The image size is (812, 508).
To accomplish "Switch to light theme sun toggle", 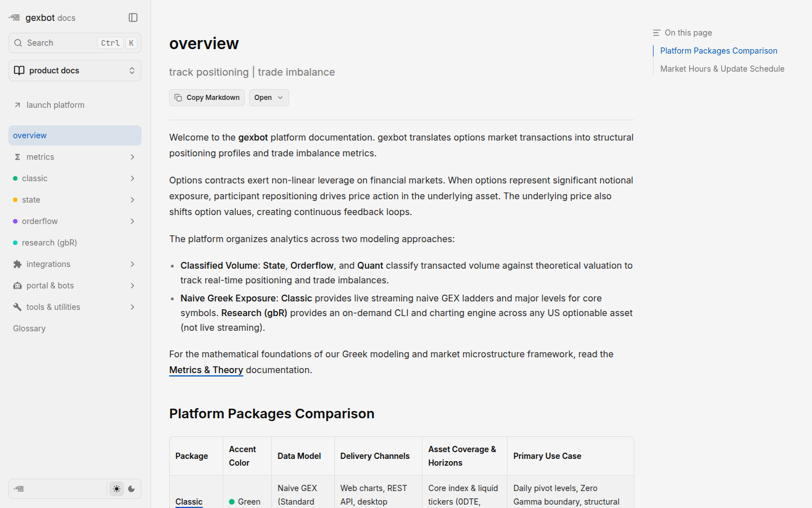I will [117, 489].
